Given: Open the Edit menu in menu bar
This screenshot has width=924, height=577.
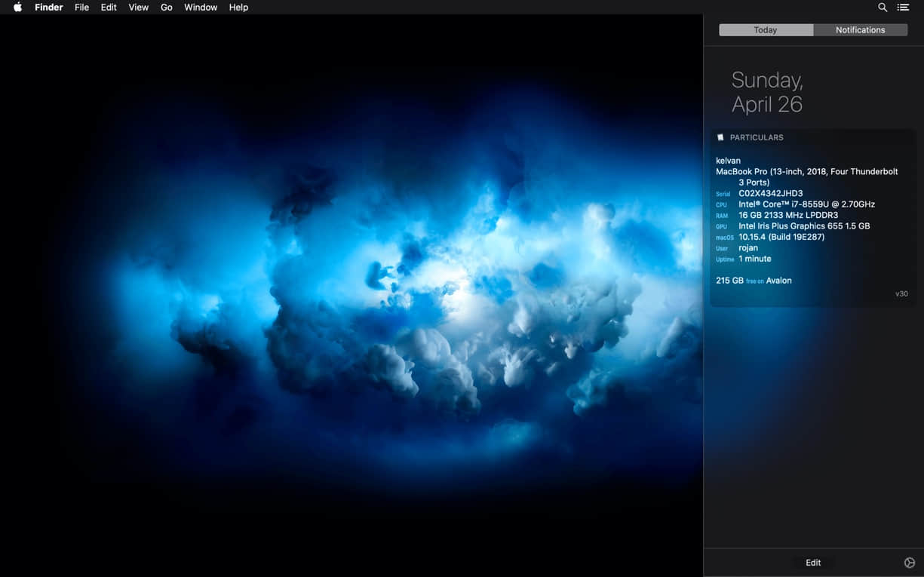Looking at the screenshot, I should [109, 8].
